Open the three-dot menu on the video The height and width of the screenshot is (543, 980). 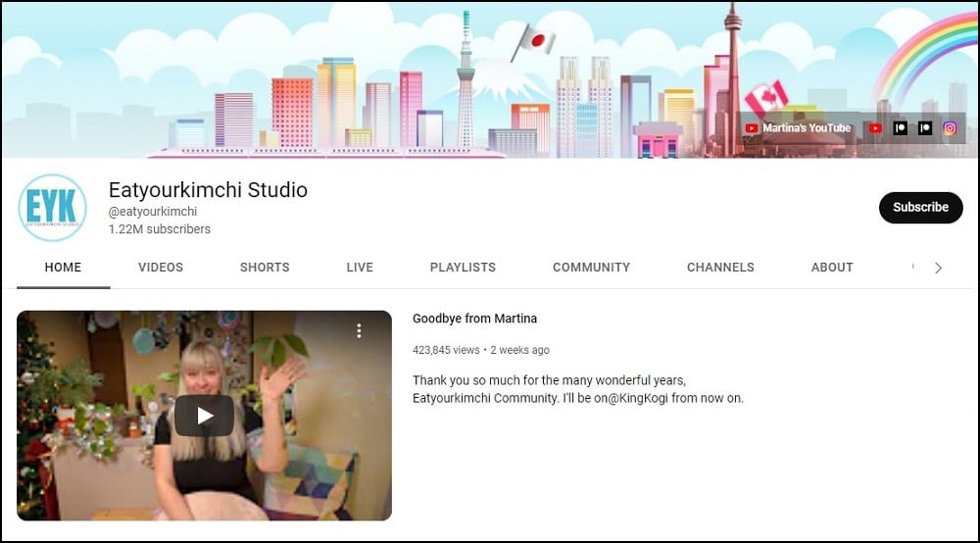(359, 330)
